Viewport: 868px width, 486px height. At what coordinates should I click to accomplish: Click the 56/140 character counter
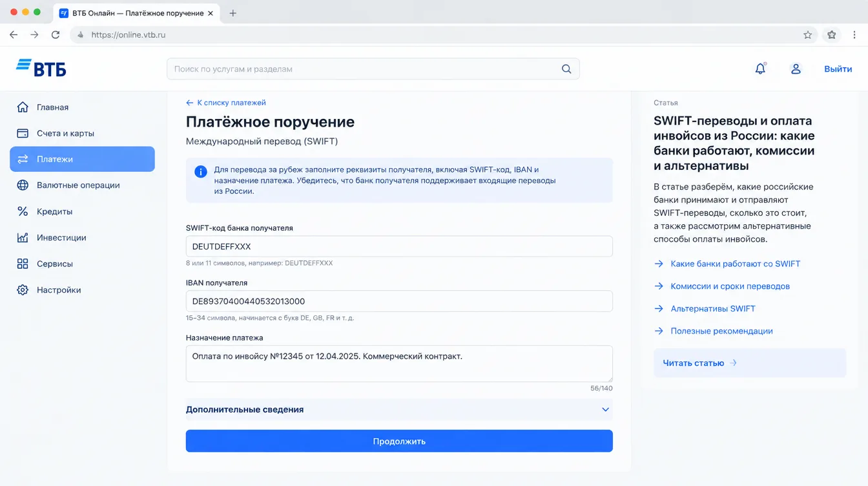pyautogui.click(x=601, y=388)
